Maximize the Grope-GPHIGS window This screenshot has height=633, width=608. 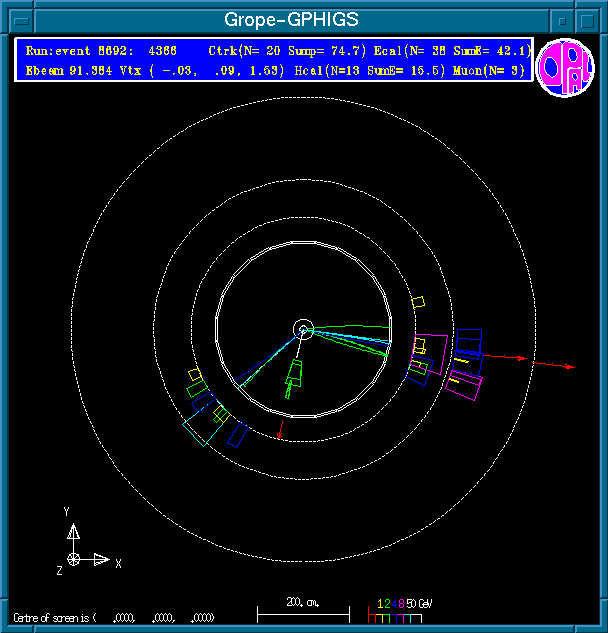tap(589, 18)
